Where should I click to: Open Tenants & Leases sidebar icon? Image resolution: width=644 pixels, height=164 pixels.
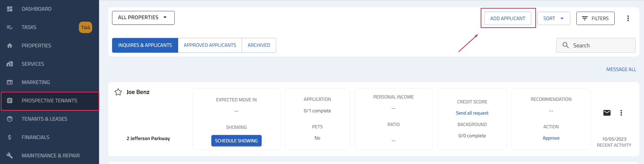click(10, 119)
